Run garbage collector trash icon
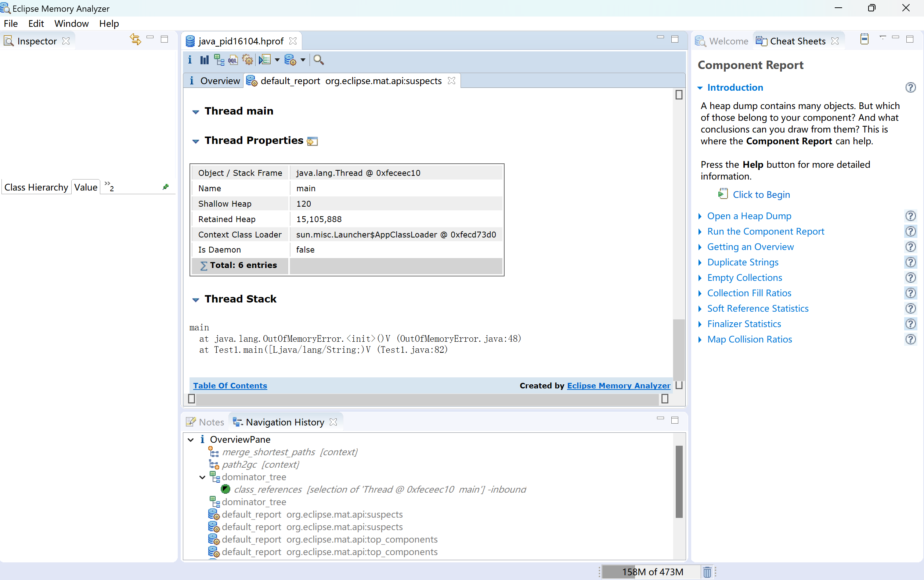Screen dimensions: 924x580 (x=707, y=572)
